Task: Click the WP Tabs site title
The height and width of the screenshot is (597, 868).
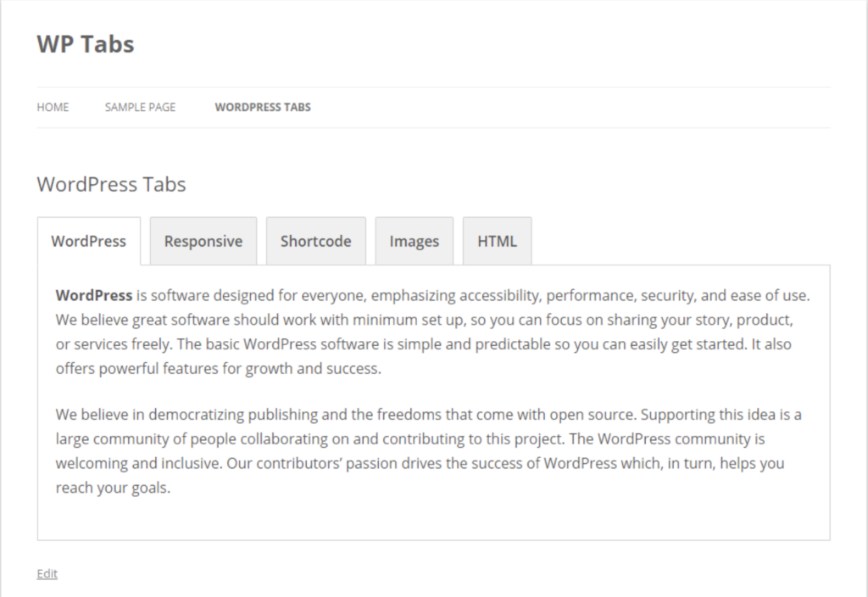Action: point(85,44)
